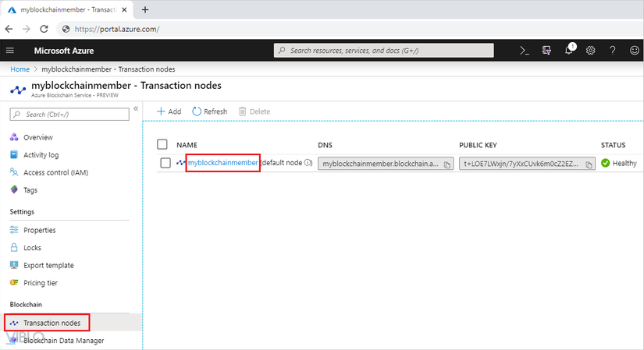Screen dimensions: 644x350
Task: Select all nodes with the header checkbox
Action: coord(162,144)
